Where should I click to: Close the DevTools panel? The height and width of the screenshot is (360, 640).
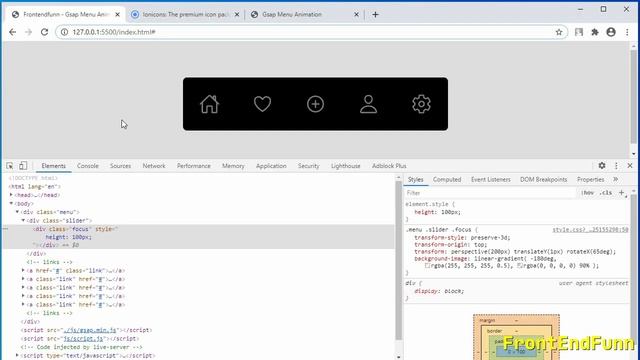[x=630, y=166]
